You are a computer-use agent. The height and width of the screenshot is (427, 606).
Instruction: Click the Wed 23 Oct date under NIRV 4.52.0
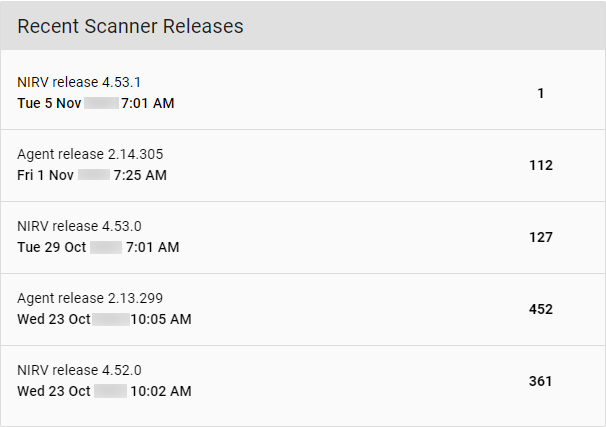point(54,391)
